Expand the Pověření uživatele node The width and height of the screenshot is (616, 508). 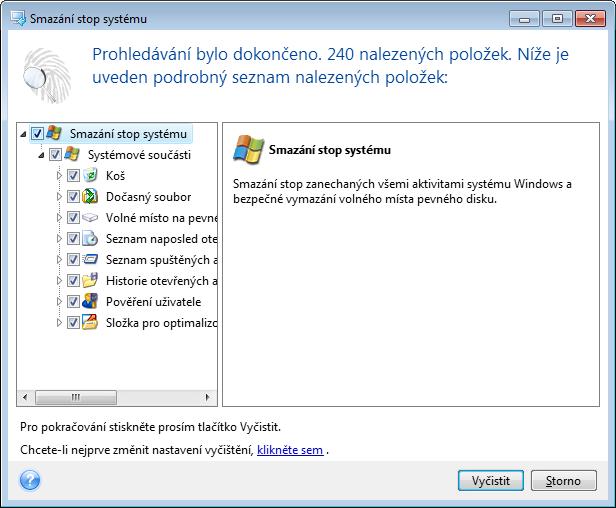pyautogui.click(x=59, y=302)
